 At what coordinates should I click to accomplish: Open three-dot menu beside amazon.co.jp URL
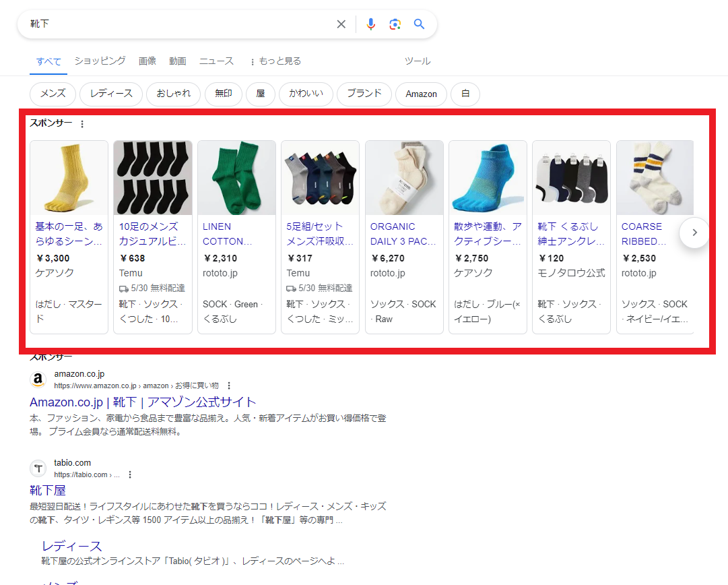click(229, 386)
